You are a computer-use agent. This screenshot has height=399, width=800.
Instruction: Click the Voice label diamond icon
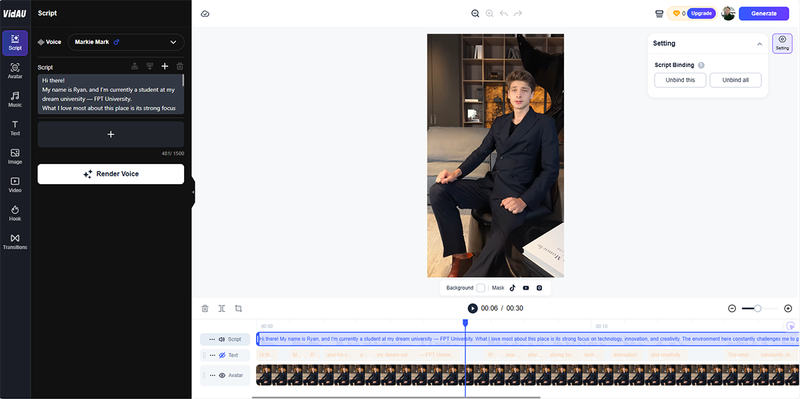(41, 42)
